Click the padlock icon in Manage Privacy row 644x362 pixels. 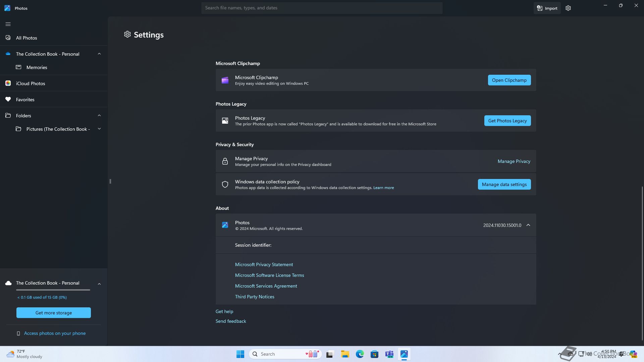[x=225, y=161]
